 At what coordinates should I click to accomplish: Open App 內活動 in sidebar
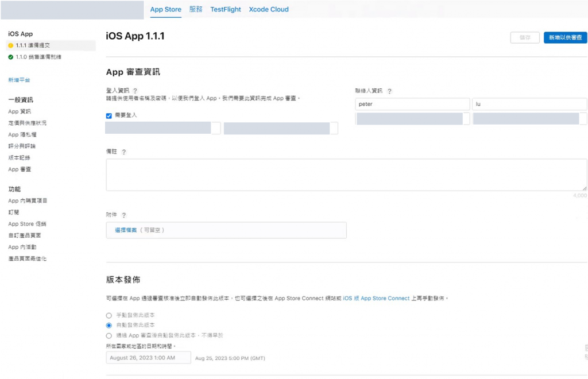(x=22, y=247)
